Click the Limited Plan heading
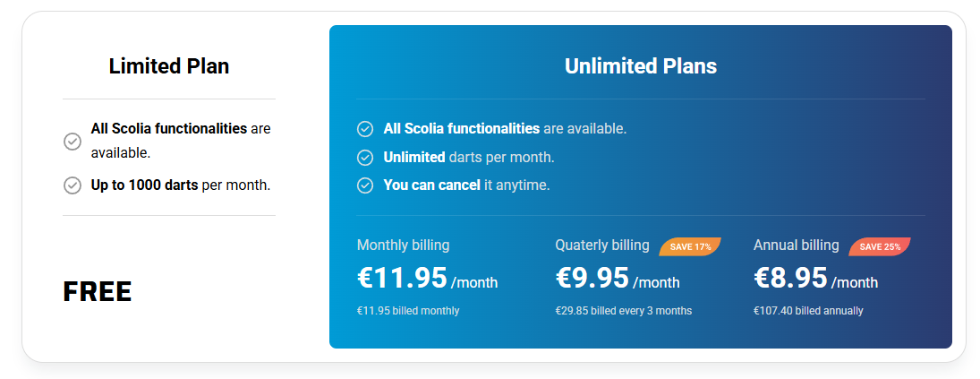Viewport: 980px width, 379px height. (169, 66)
